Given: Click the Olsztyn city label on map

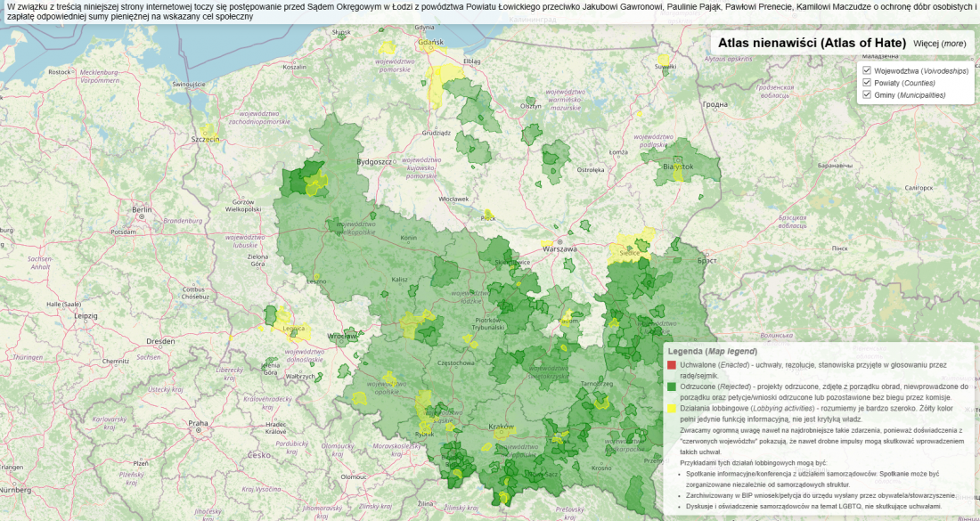Looking at the screenshot, I should 531,106.
